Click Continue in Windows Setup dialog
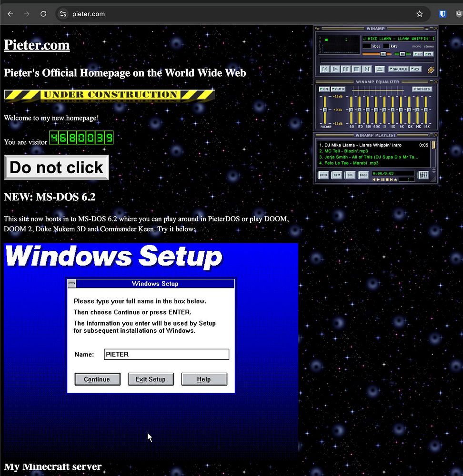The height and width of the screenshot is (476, 463). pos(98,379)
